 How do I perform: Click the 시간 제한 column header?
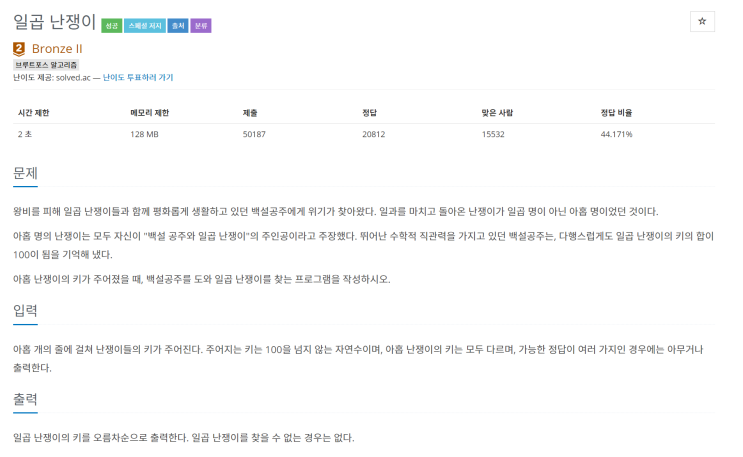tap(34, 113)
